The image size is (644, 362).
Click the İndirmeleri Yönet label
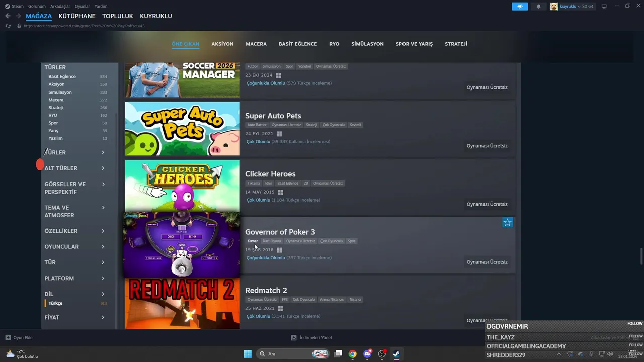pyautogui.click(x=316, y=337)
